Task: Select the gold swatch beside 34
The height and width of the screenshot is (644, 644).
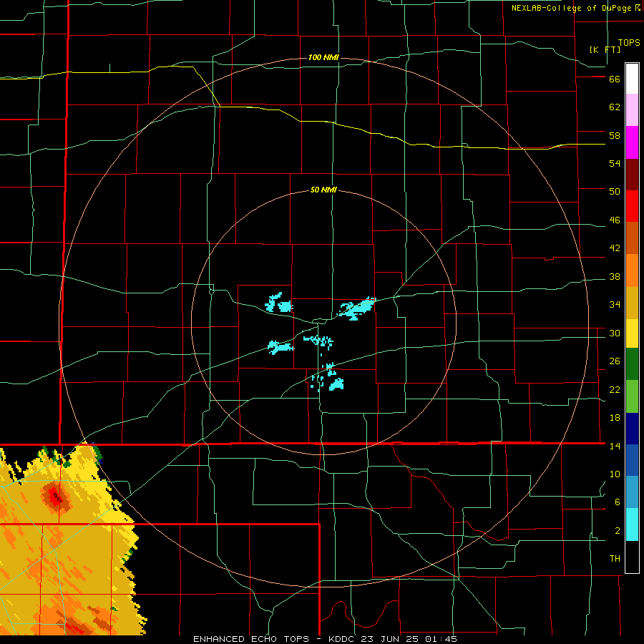Action: pyautogui.click(x=632, y=303)
